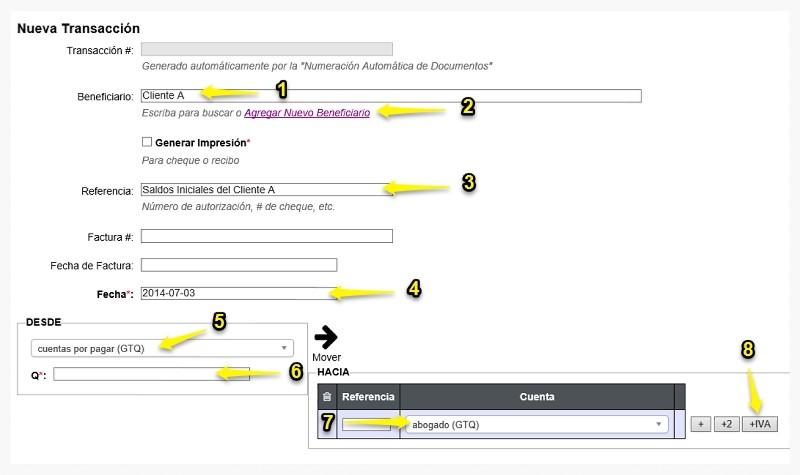Select the Fecha de Factura field
Image resolution: width=800 pixels, height=475 pixels.
click(239, 265)
